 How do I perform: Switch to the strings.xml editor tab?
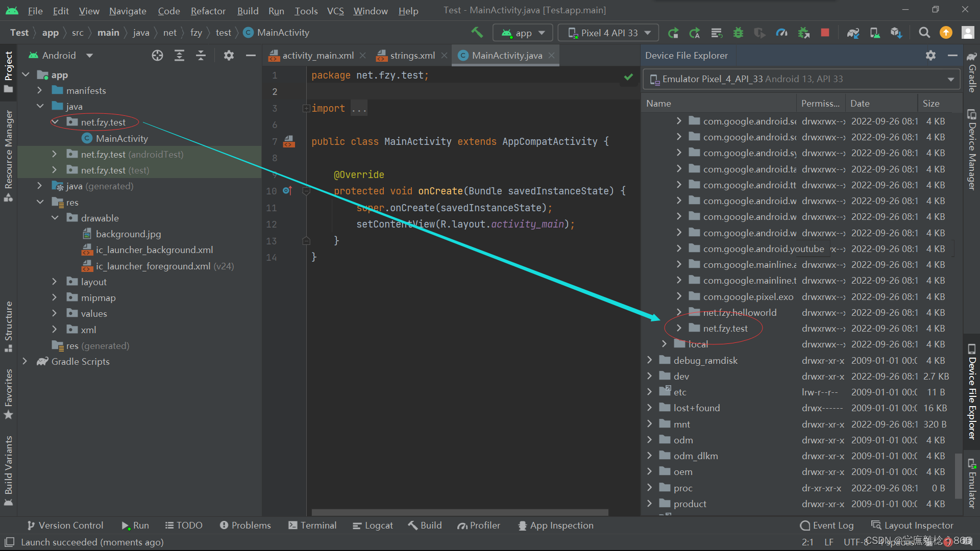pos(412,56)
